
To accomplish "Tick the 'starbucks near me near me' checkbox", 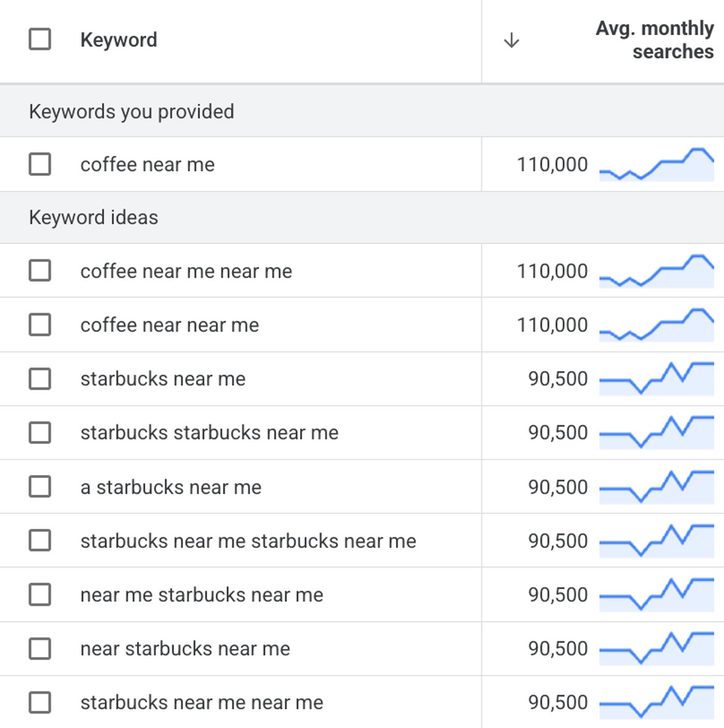I will [40, 702].
